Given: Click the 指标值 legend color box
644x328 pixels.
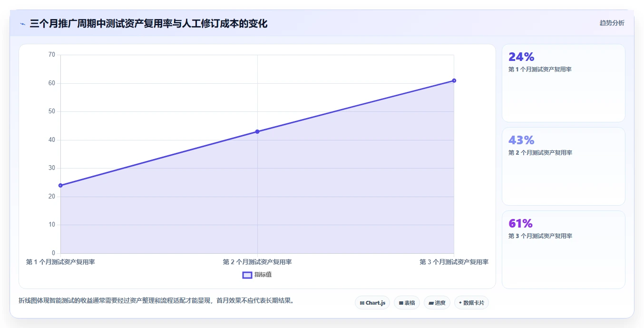Looking at the screenshot, I should click(x=247, y=275).
